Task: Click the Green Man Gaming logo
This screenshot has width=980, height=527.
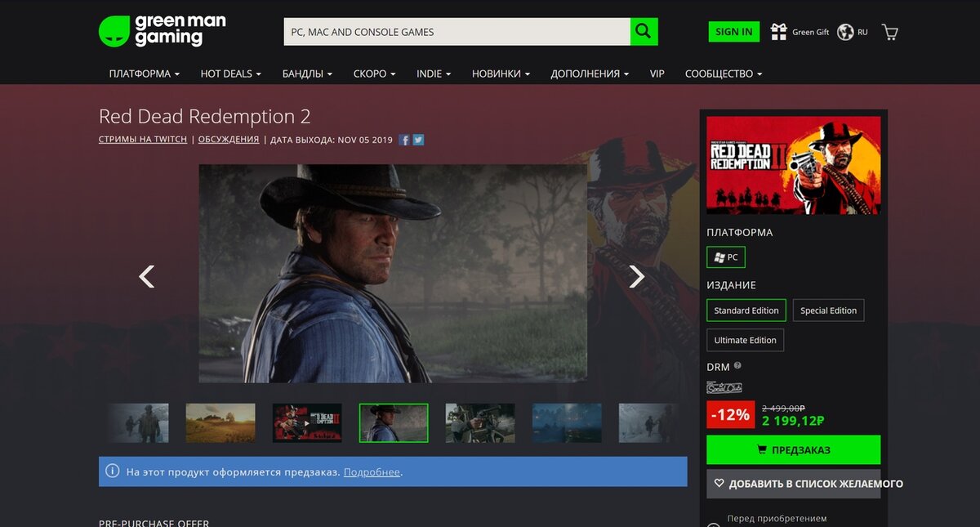Action: (162, 31)
